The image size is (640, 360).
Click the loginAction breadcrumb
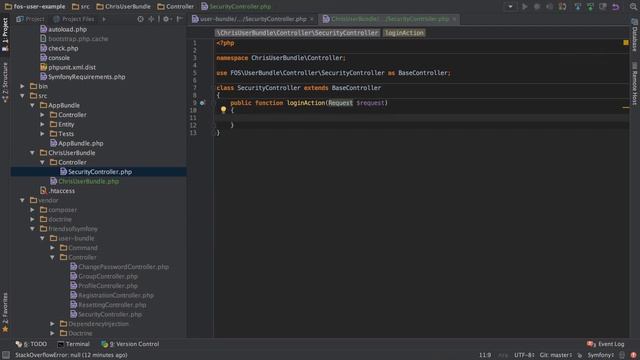[404, 33]
